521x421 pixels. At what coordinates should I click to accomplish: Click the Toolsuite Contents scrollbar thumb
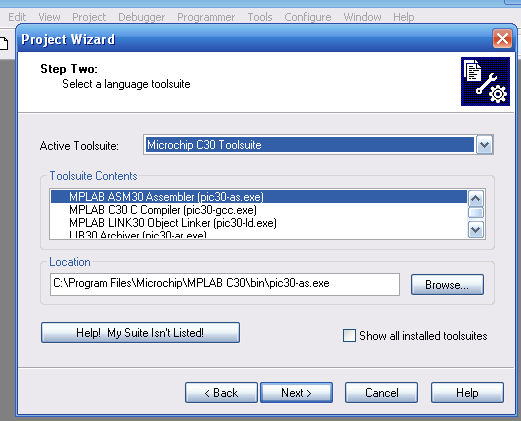(x=476, y=212)
